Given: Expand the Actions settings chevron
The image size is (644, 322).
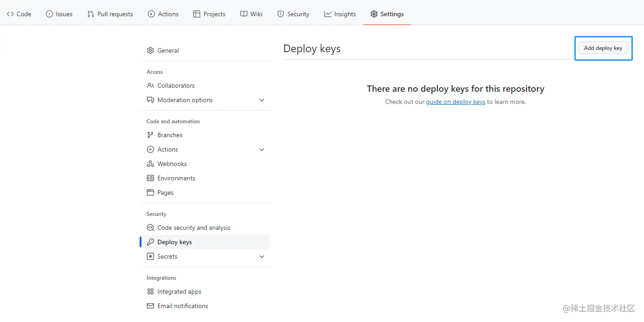Looking at the screenshot, I should click(262, 149).
